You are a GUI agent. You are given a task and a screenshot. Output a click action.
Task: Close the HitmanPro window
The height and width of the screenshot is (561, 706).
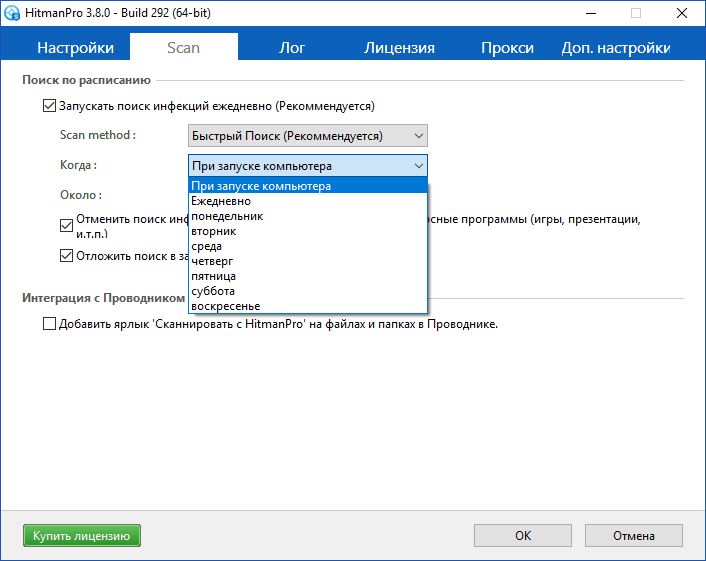tap(682, 13)
